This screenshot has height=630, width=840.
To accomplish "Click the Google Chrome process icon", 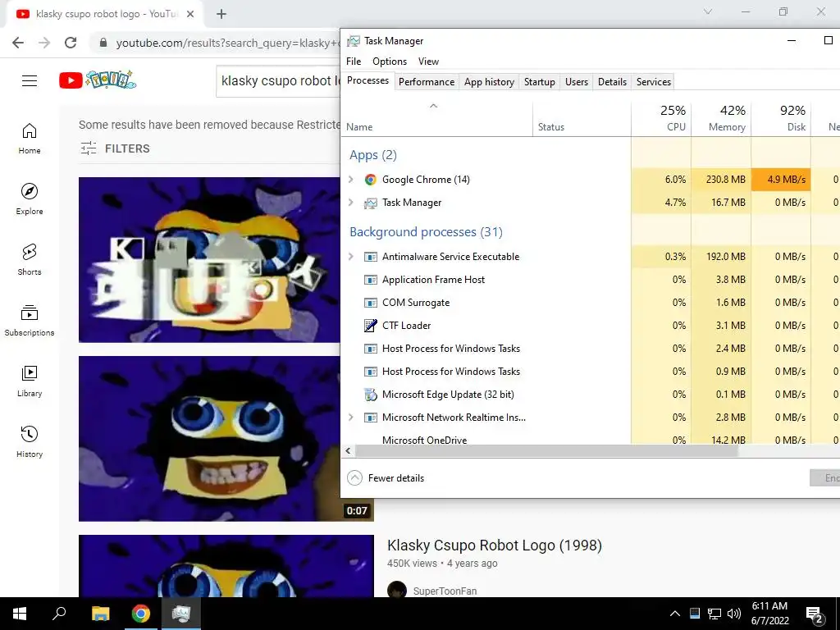I will [370, 180].
